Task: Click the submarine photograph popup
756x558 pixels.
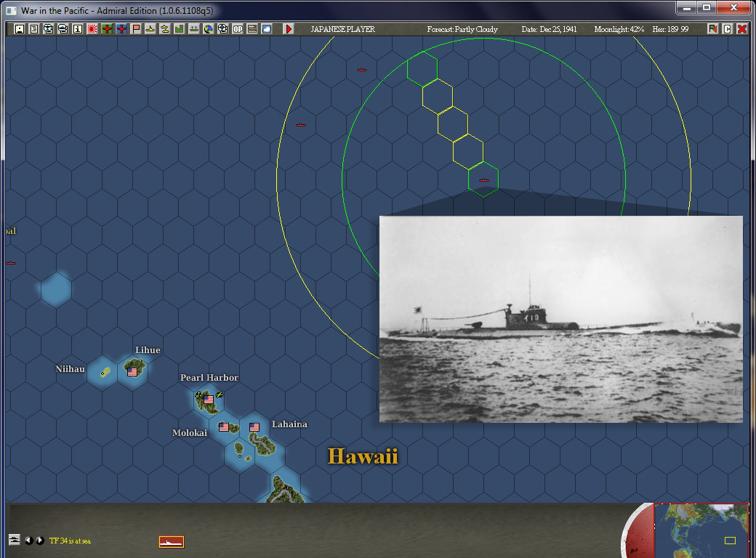Action: 560,319
